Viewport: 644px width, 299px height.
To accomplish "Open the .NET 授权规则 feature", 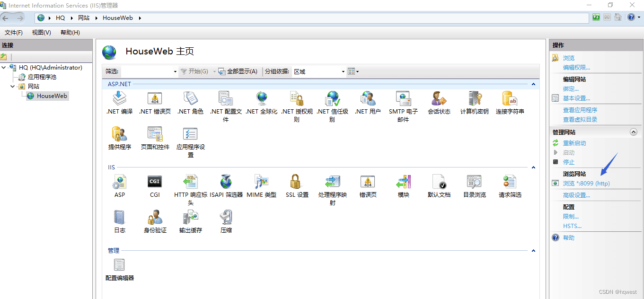I will (x=297, y=107).
